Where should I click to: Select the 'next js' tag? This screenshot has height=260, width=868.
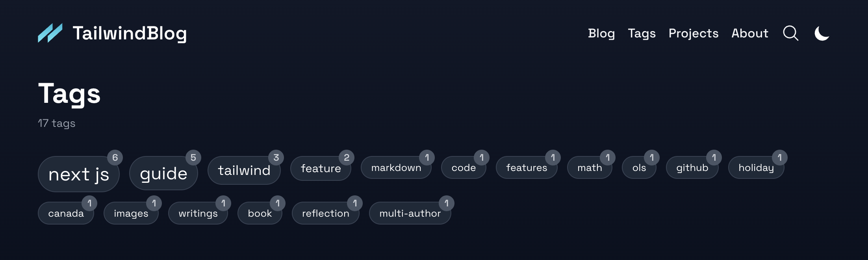coord(78,174)
